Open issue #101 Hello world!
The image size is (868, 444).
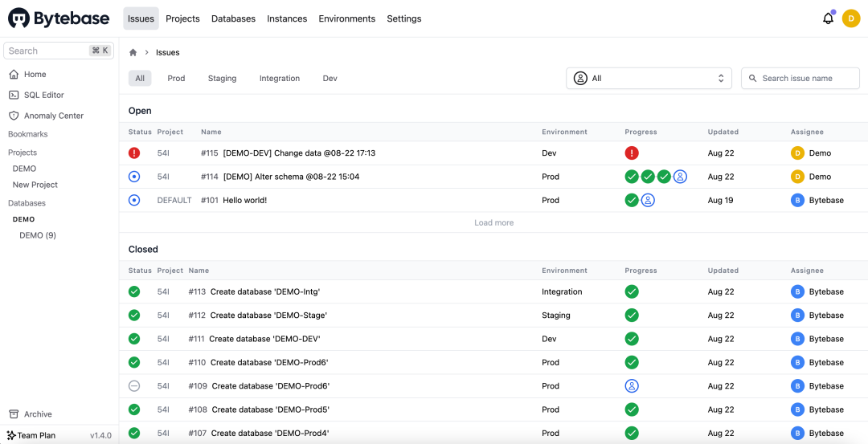point(244,201)
